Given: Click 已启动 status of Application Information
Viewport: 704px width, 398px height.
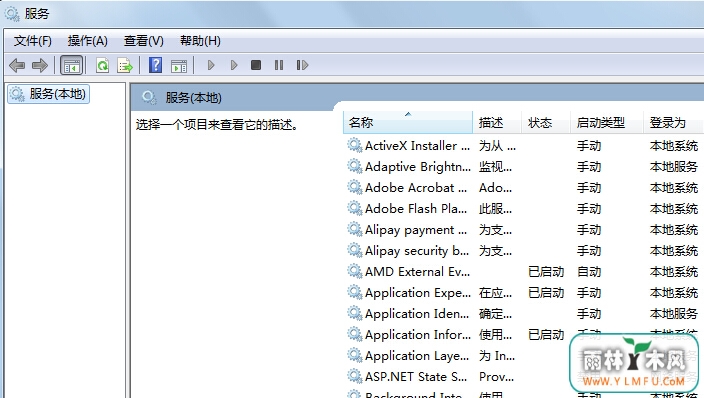Looking at the screenshot, I should (546, 335).
